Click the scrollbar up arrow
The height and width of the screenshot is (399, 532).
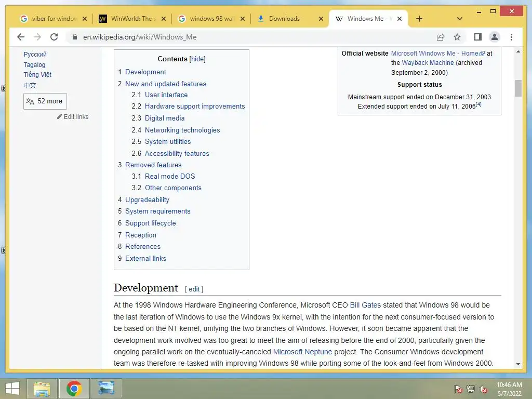(x=518, y=51)
